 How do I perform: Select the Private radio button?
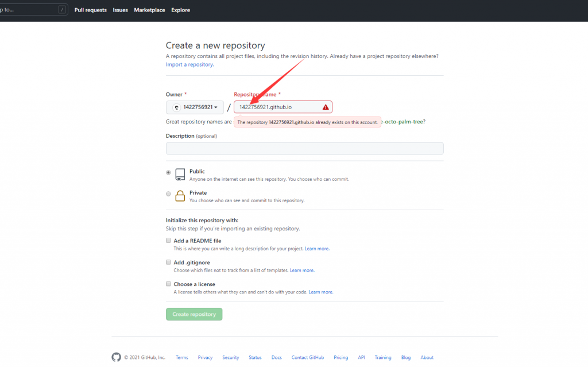click(168, 194)
